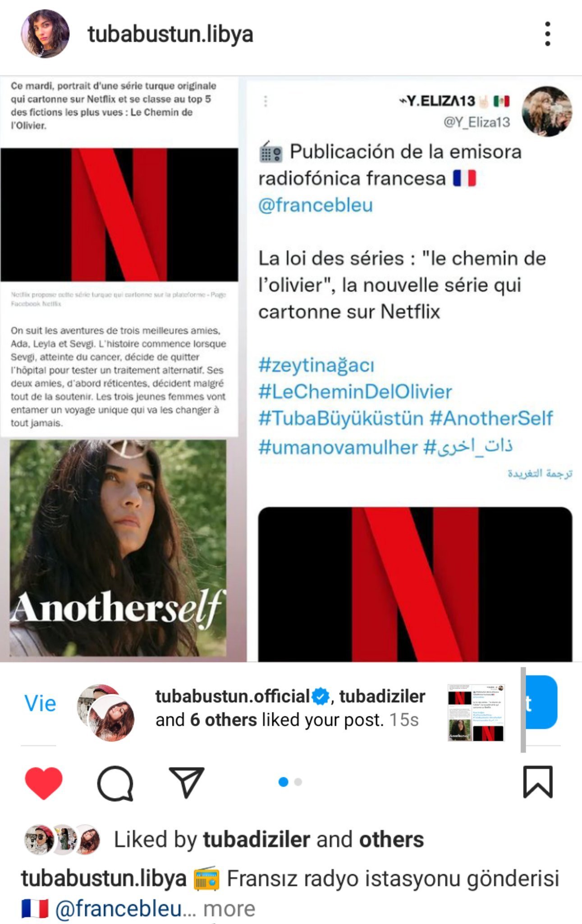
Task: Open the tweet's three-dot menu
Action: [266, 101]
